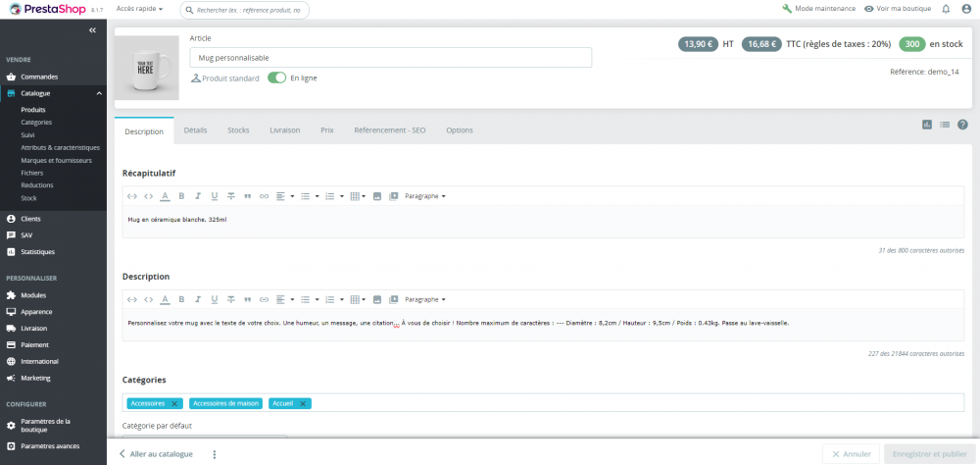This screenshot has width=980, height=465.
Task: Open text color picker in Récapitulatif toolbar
Action: pyautogui.click(x=165, y=196)
